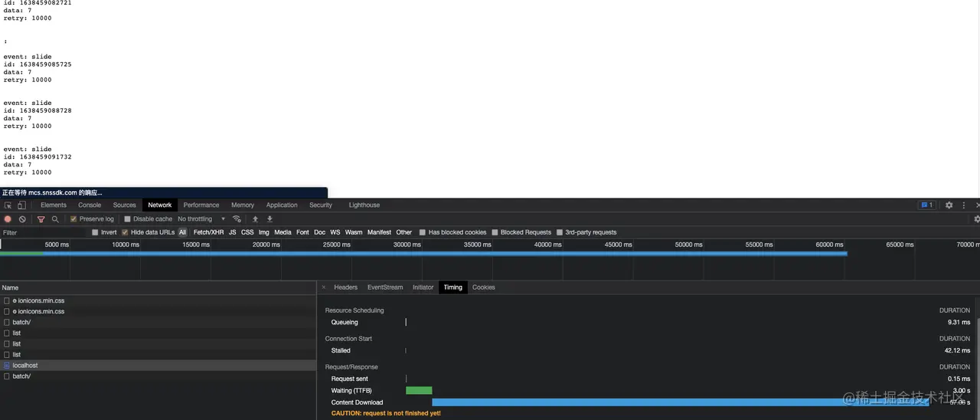Open network conditions wifi icon
This screenshot has width=980, height=420.
point(237,219)
